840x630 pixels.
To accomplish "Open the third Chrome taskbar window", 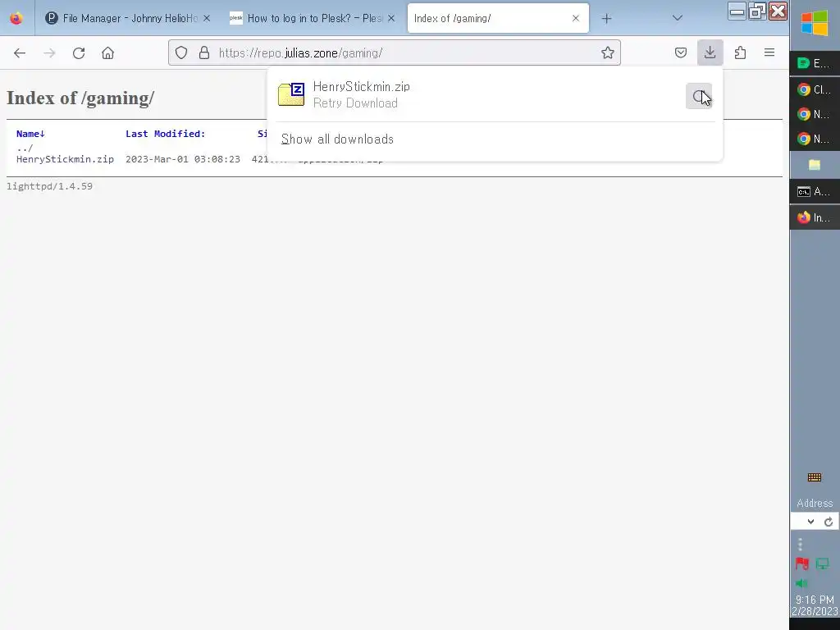I will [x=815, y=139].
